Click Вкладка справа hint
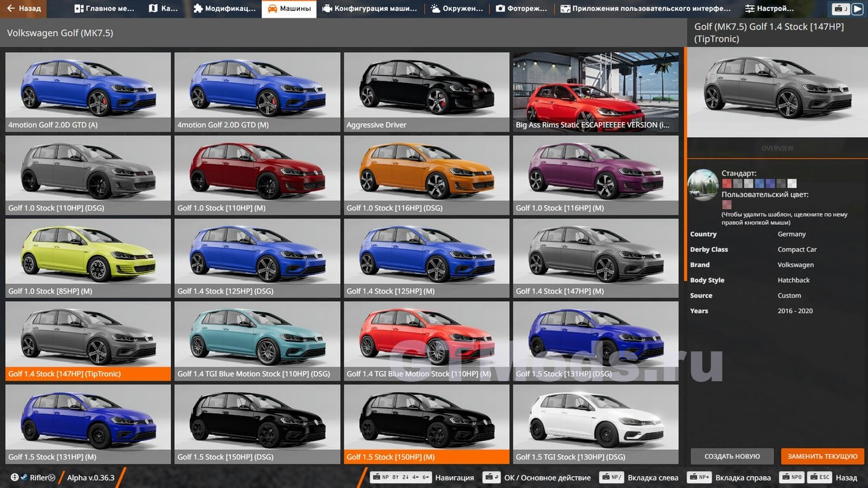The image size is (868, 488). coord(729,477)
